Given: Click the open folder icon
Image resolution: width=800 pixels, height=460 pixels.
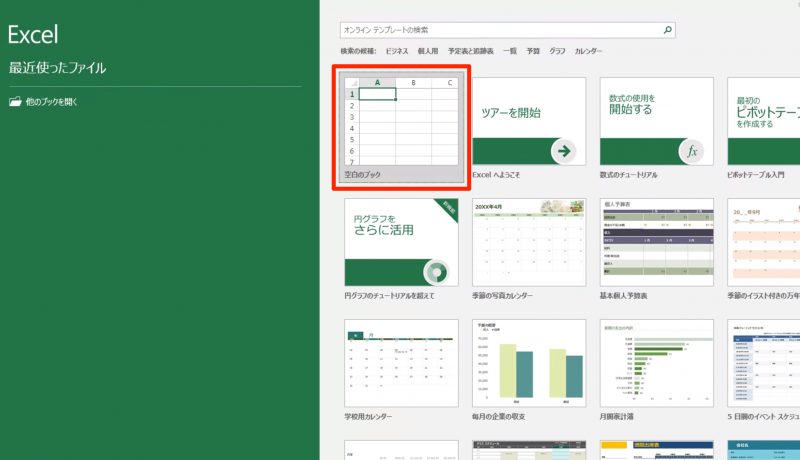Looking at the screenshot, I should [x=15, y=101].
